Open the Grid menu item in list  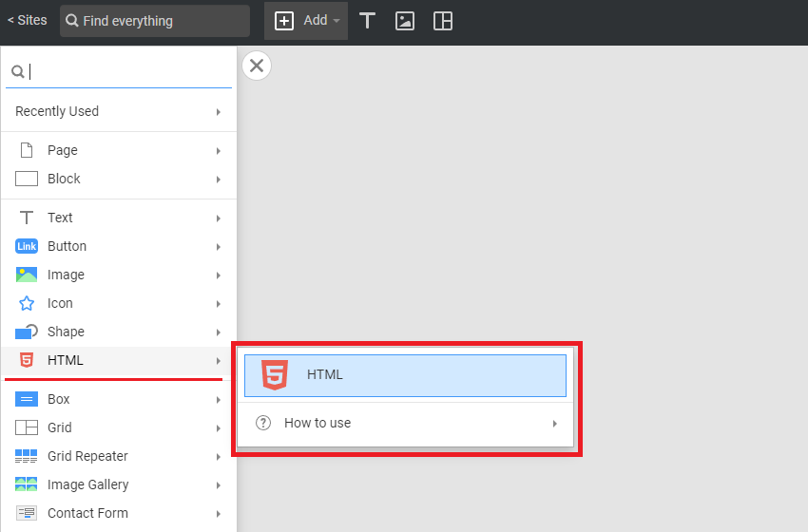[119, 427]
